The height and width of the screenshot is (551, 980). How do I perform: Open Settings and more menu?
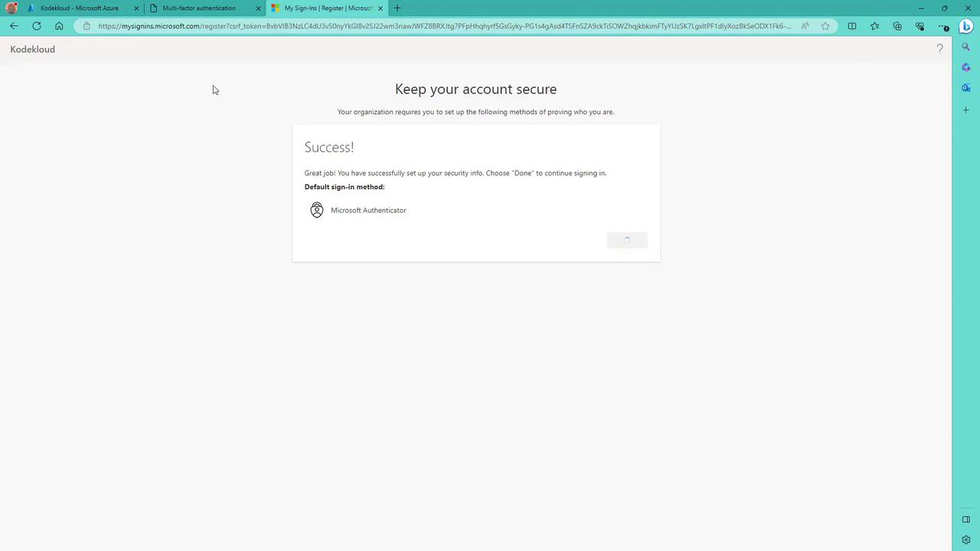[x=943, y=26]
